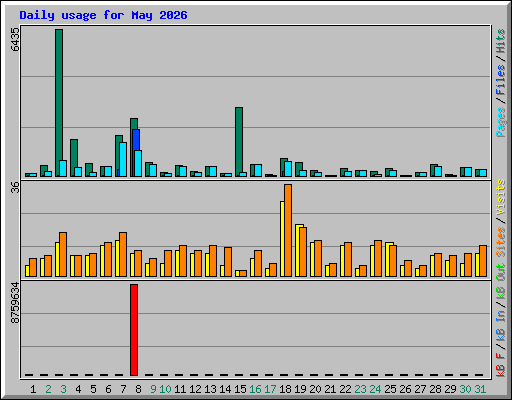Click the 'Hits' legend label
Screen dimensions: 512x400
click(x=501, y=41)
